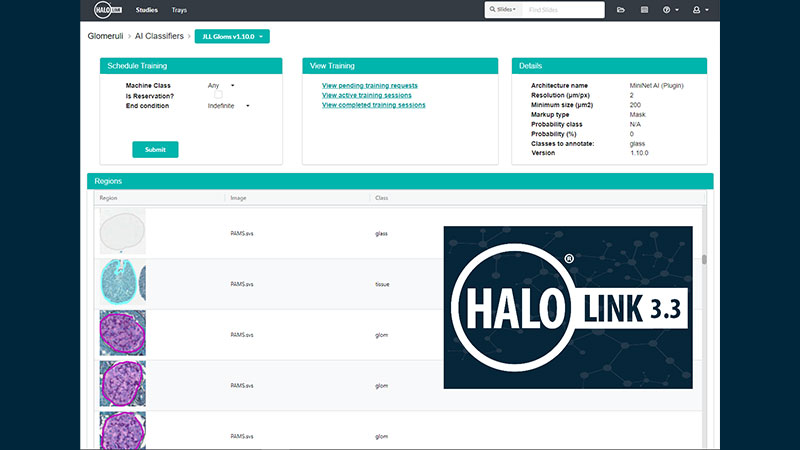Open the Machine Class Any dropdown
Screen dimensions: 800x450
221,86
